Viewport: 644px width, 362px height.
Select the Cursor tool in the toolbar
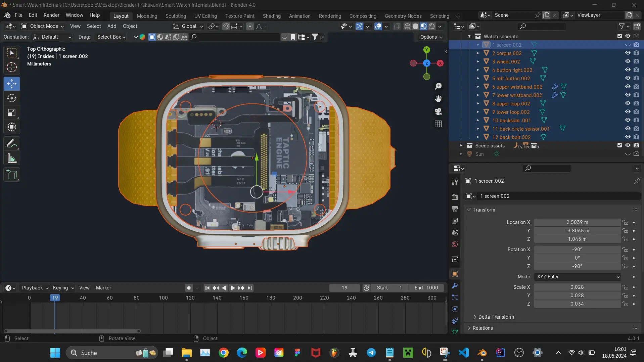tap(12, 67)
